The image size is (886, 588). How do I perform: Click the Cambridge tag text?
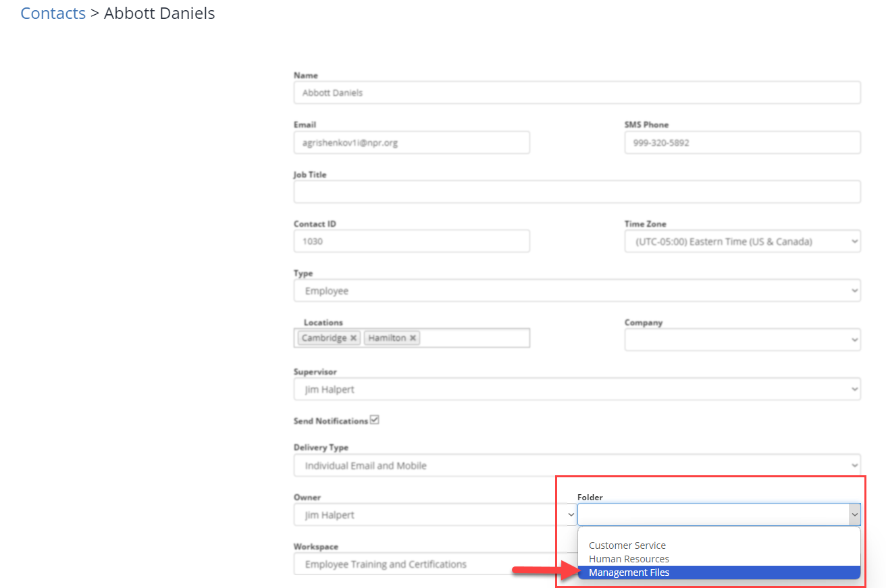[x=324, y=338]
